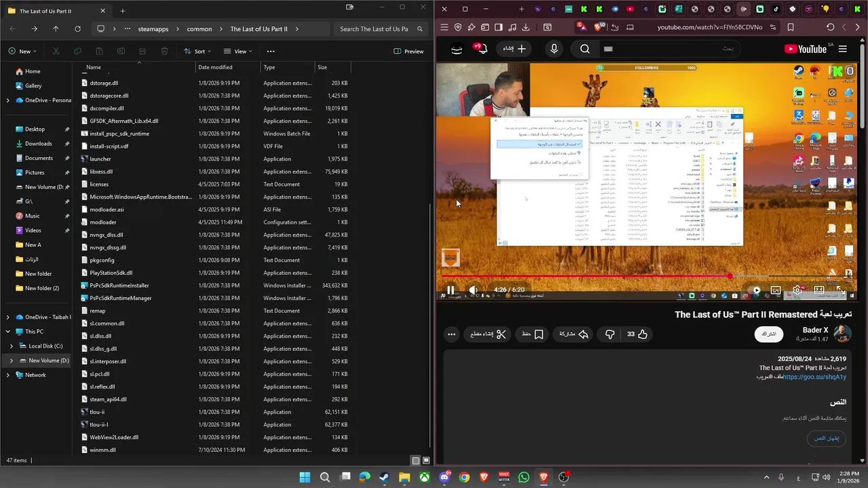Open YouTube player settings gear
Image resolution: width=868 pixels, height=488 pixels.
point(797,290)
